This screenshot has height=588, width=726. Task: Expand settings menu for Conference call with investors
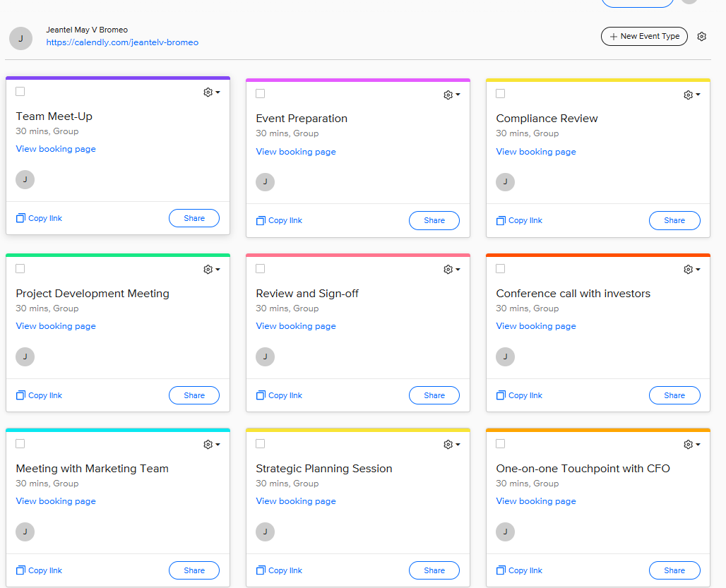[691, 269]
